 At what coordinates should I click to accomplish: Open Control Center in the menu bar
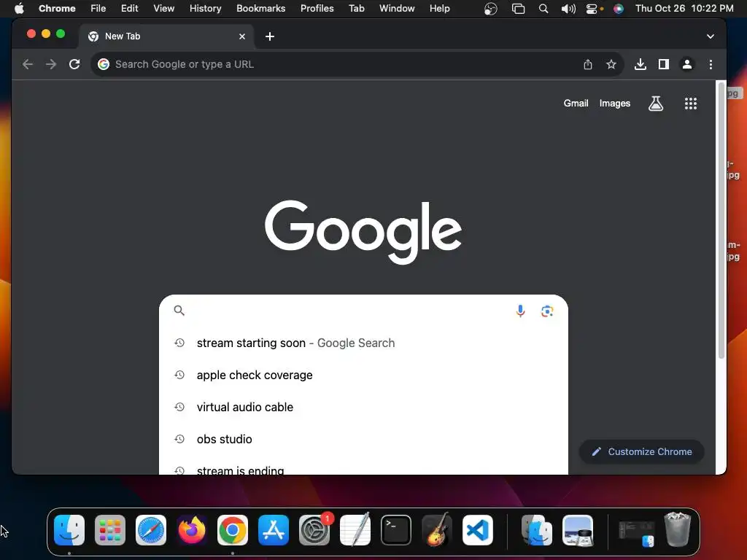pyautogui.click(x=591, y=9)
